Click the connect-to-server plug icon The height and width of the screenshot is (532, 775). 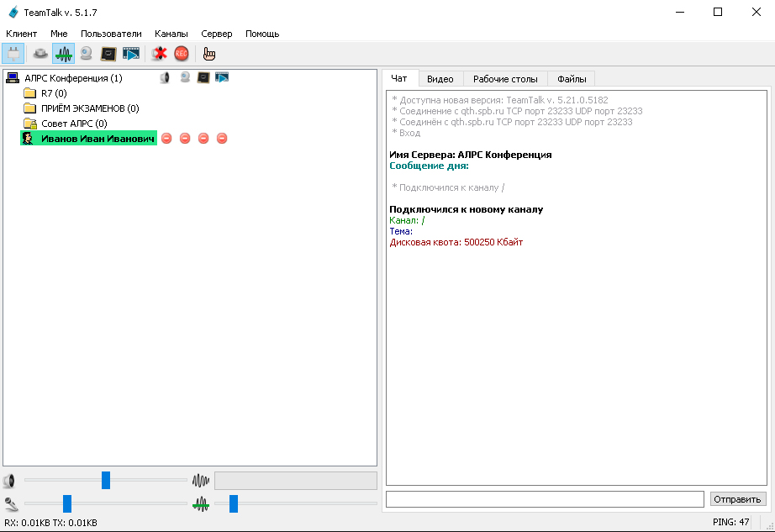point(14,55)
